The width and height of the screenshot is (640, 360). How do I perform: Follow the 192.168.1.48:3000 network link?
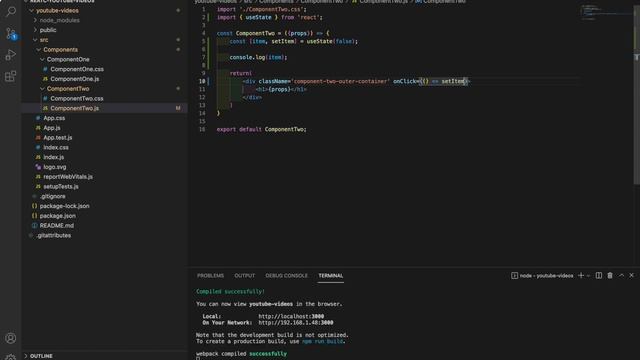[x=296, y=322]
